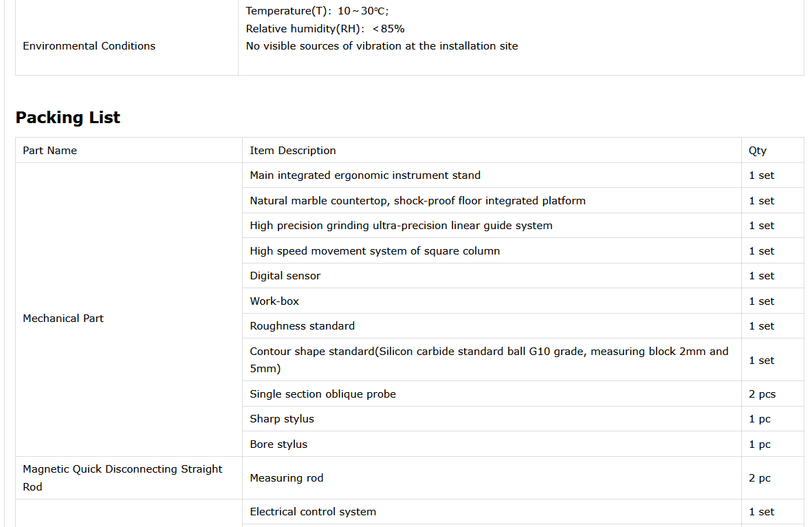Image resolution: width=812 pixels, height=527 pixels.
Task: Click the Relative humidity <85% line
Action: 325,29
